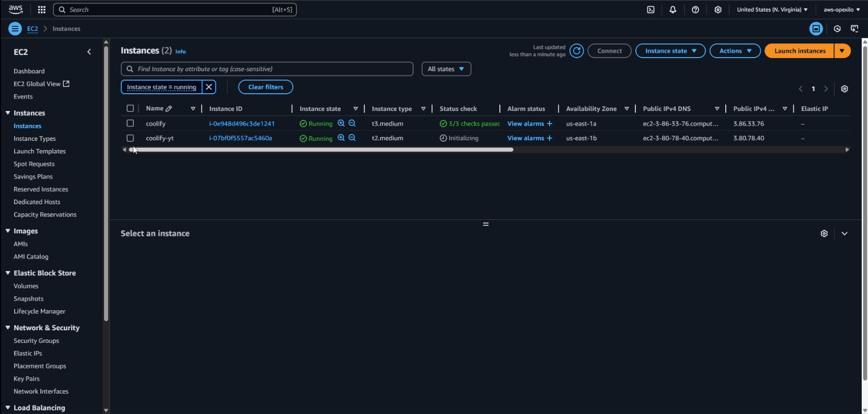The width and height of the screenshot is (868, 414).
Task: Open the Actions dropdown
Action: click(x=735, y=51)
